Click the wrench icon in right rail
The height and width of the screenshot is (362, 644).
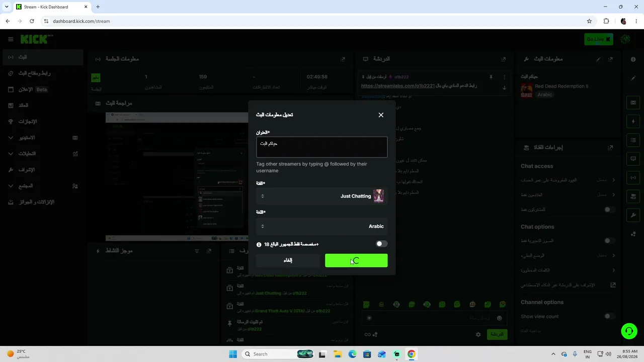633,215
